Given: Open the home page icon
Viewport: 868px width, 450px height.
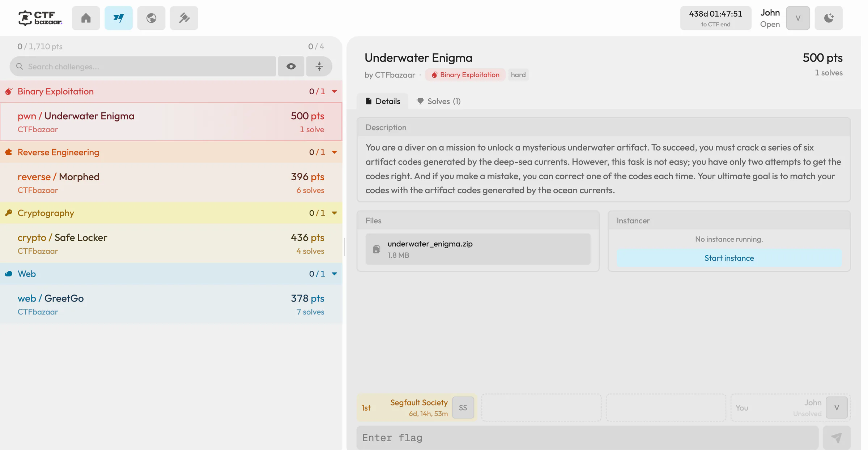Looking at the screenshot, I should 86,18.
